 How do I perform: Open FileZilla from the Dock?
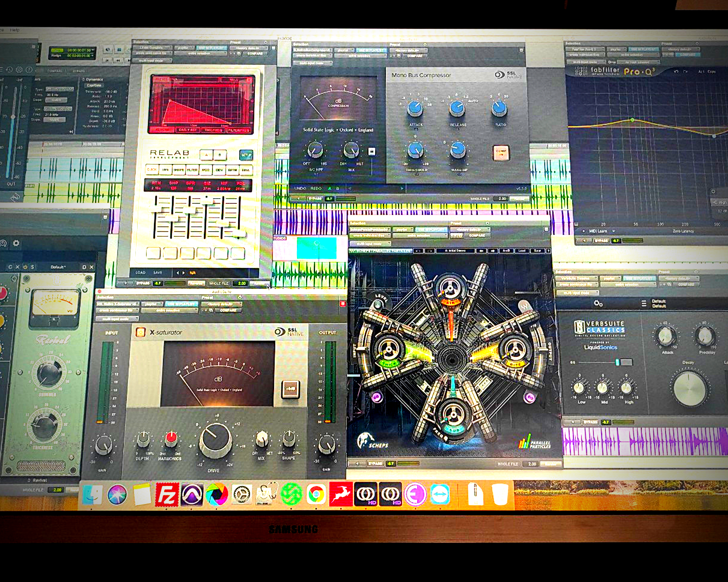click(x=167, y=494)
